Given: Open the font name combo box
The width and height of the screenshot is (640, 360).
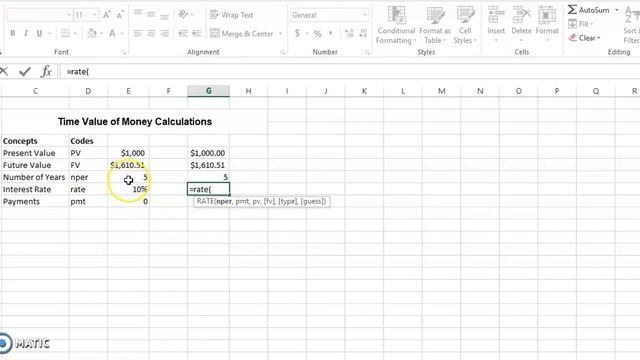Looking at the screenshot, I should pos(39,15).
